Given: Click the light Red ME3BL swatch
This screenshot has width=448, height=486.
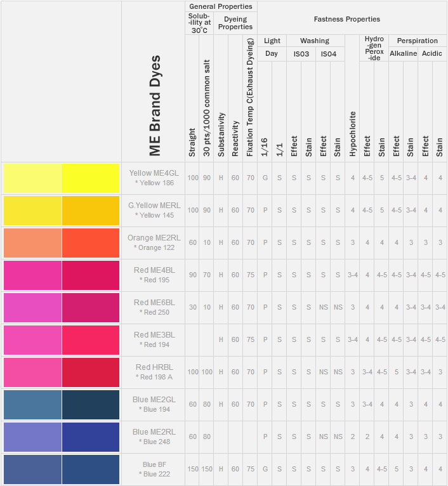Looking at the screenshot, I should [32, 340].
